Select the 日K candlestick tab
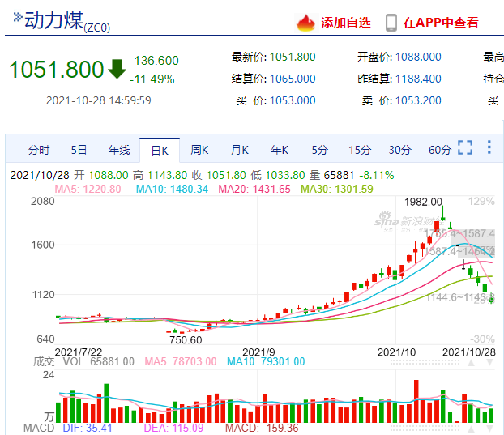The width and height of the screenshot is (504, 435). click(x=160, y=150)
